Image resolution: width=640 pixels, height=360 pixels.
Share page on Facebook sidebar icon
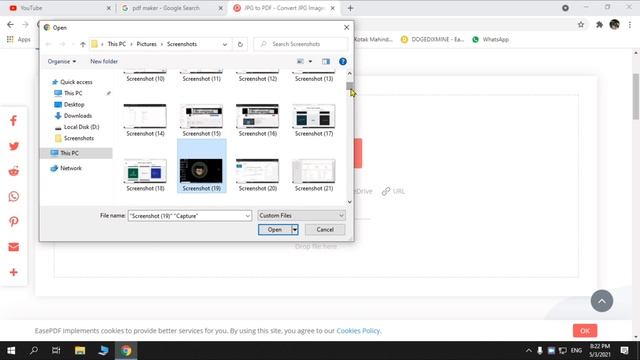tap(13, 121)
